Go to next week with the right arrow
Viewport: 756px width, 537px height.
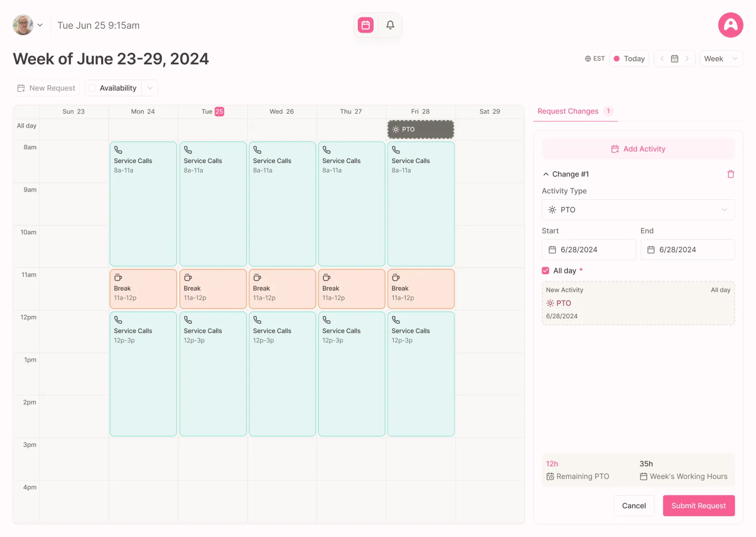688,58
